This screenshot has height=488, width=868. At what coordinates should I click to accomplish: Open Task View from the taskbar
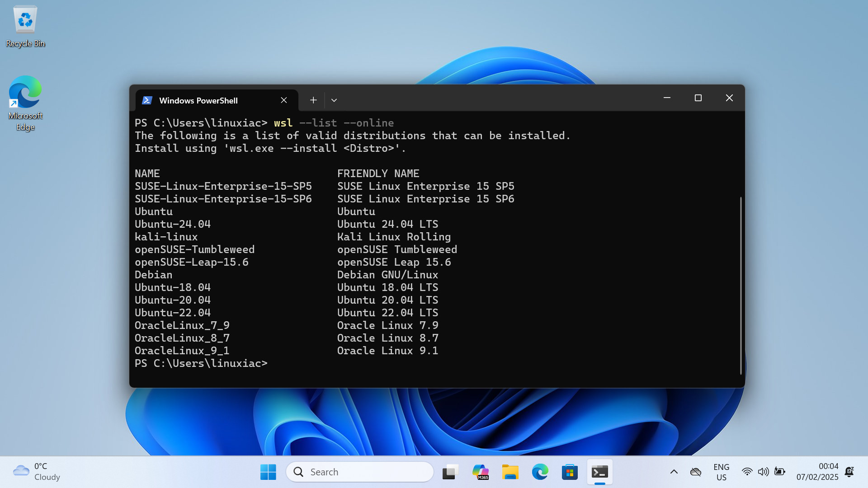450,472
